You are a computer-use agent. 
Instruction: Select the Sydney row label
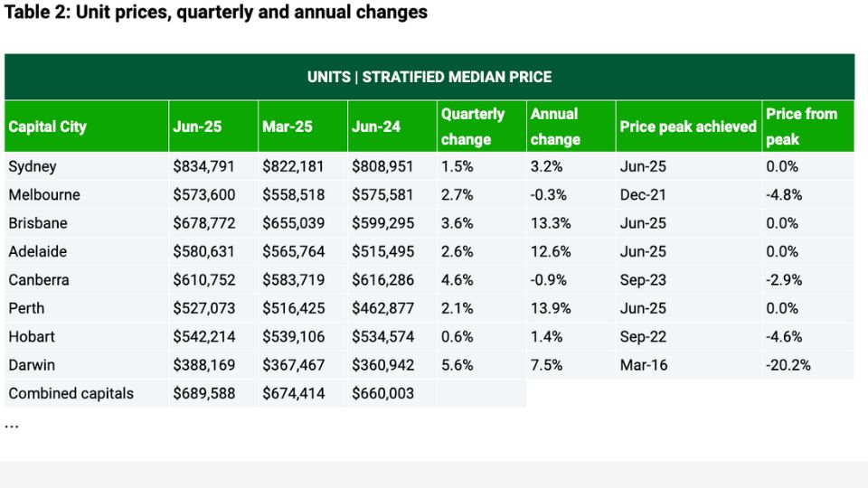coord(33,166)
